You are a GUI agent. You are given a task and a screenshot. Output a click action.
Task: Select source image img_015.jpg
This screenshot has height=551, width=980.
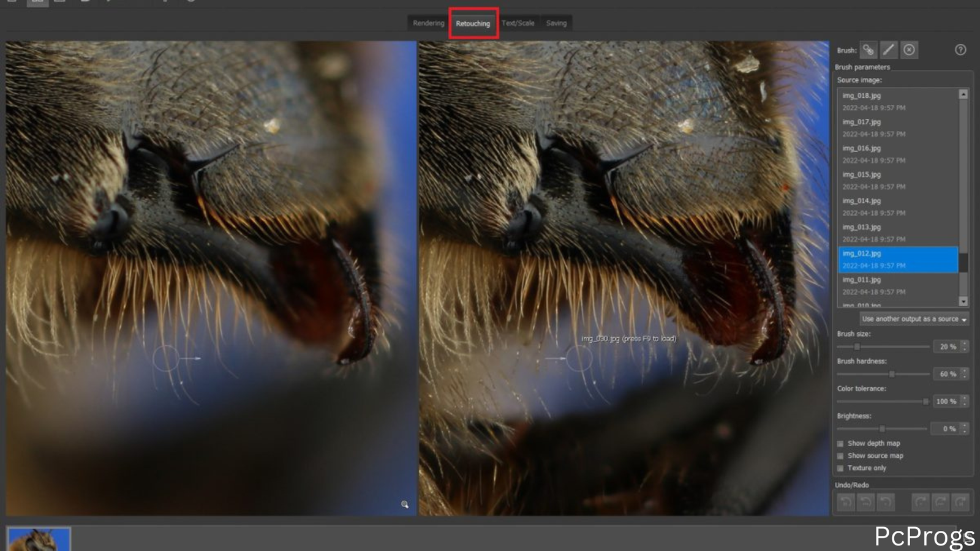[897, 181]
